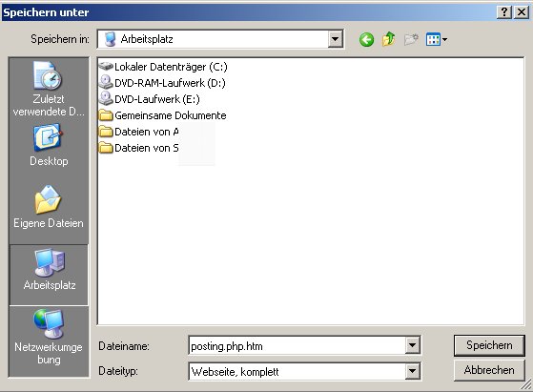Expand the Dateiname dropdown arrow
Viewport: 533px width, 392px height.
point(412,346)
